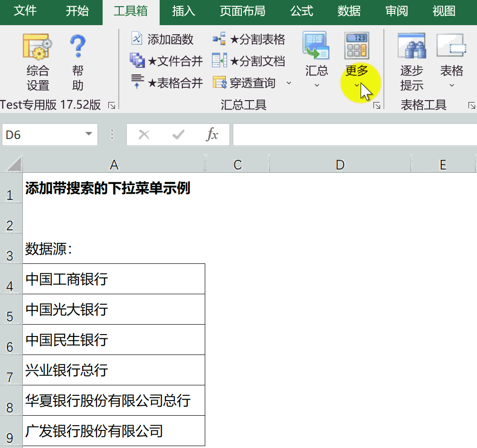Switch to the 公式 ribbon tab

coord(302,11)
